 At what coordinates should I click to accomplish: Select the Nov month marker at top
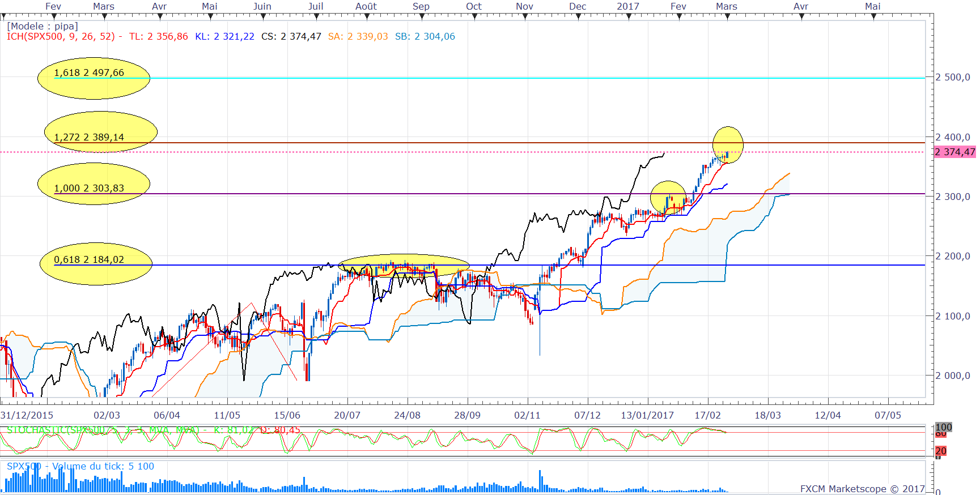point(524,7)
